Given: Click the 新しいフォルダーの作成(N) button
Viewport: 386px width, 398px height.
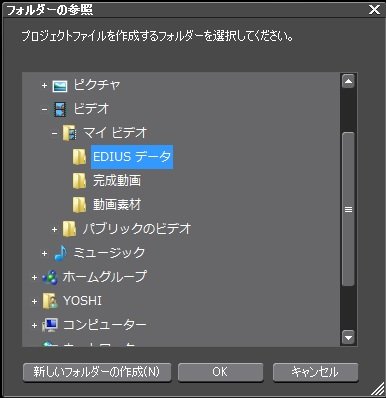Looking at the screenshot, I should [x=97, y=372].
